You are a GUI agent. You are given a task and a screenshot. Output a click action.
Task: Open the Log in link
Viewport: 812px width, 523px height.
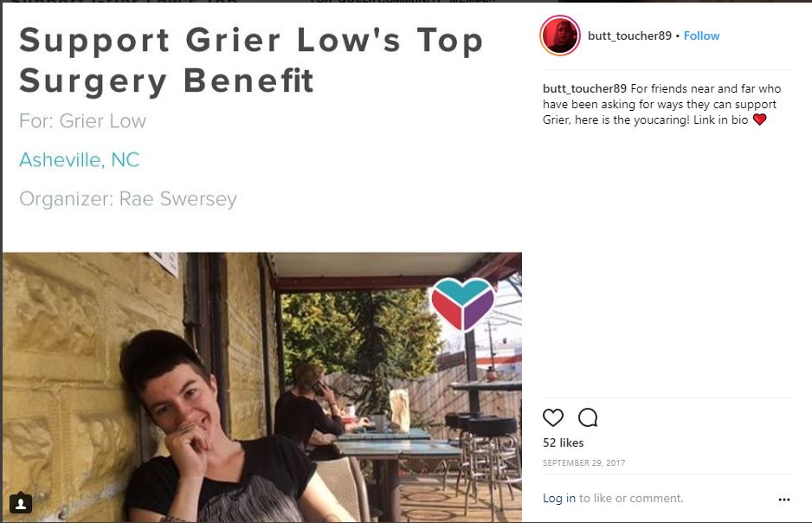[x=558, y=498]
